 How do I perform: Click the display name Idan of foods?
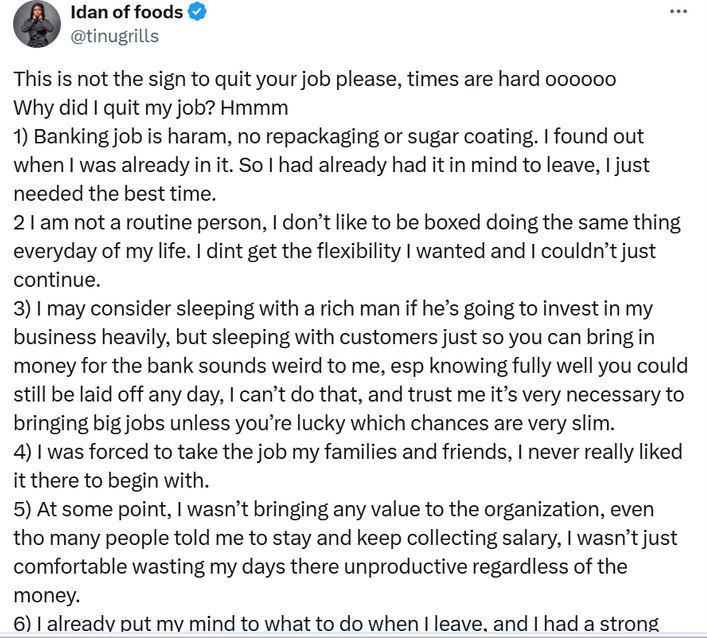pyautogui.click(x=127, y=12)
